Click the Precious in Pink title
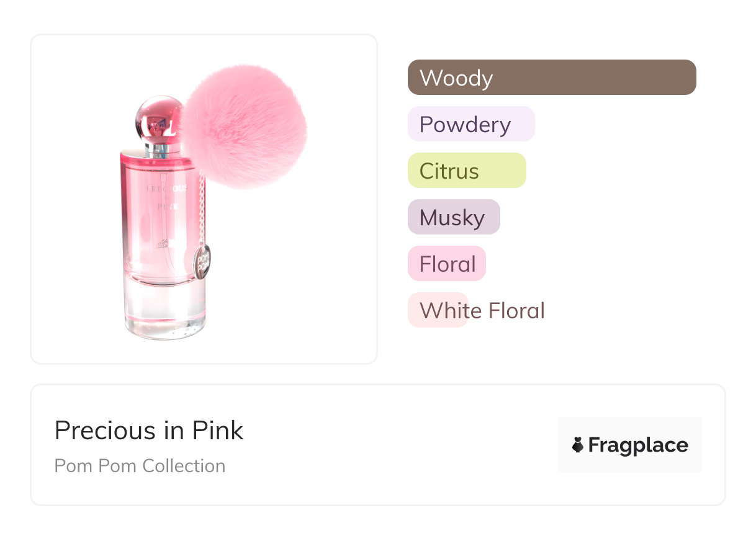The height and width of the screenshot is (536, 756). click(149, 431)
